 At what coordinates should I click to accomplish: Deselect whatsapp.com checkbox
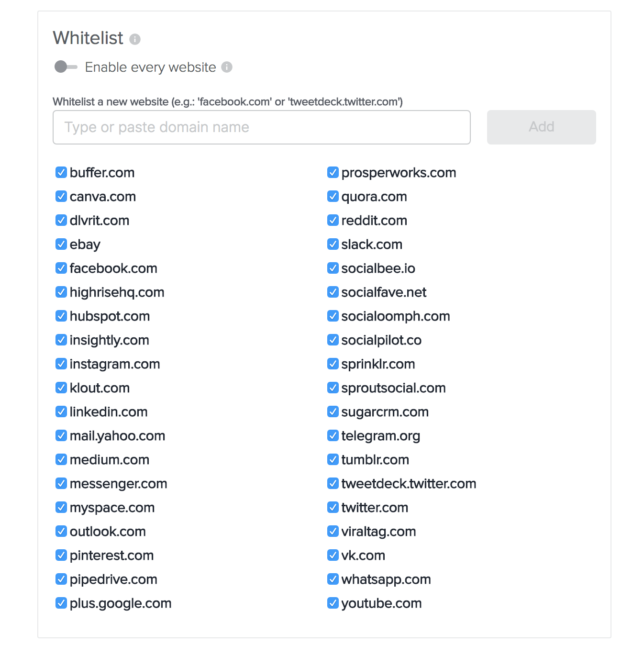pos(333,579)
